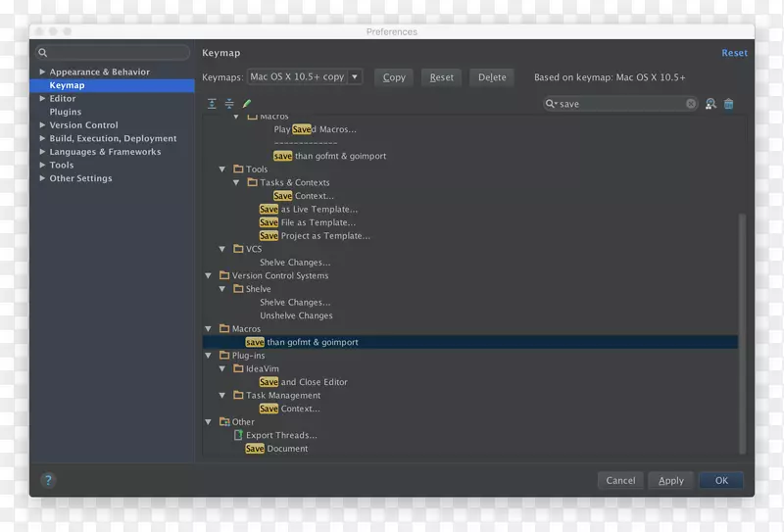784x532 pixels.
Task: Click the Other folder icon
Action: [224, 421]
